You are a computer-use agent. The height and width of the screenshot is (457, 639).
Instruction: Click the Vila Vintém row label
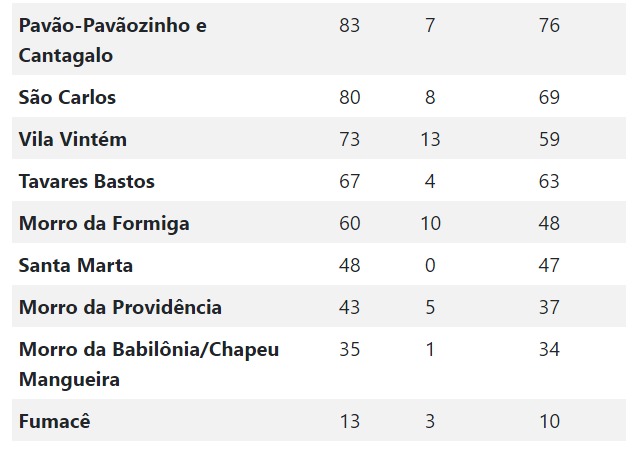click(73, 139)
